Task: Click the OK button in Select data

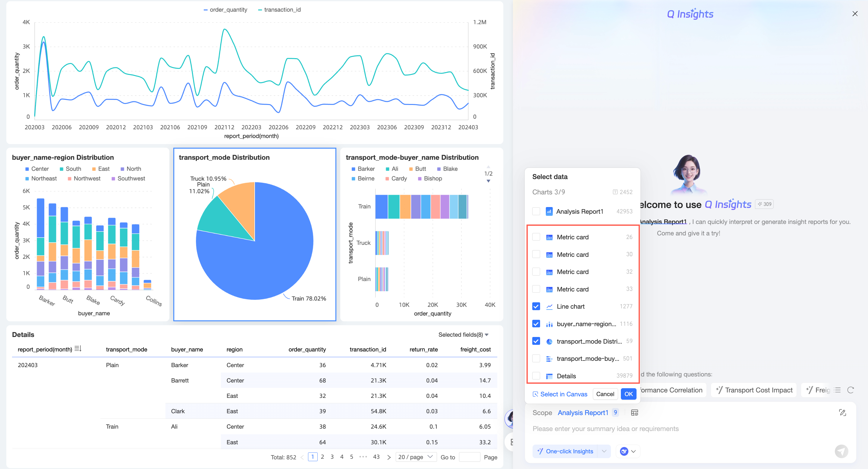Action: (628, 394)
